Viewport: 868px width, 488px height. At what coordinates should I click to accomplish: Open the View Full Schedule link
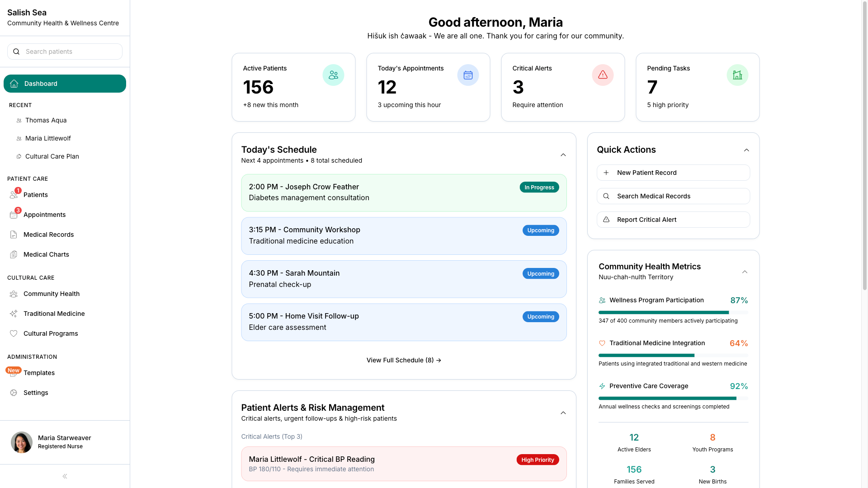(404, 360)
